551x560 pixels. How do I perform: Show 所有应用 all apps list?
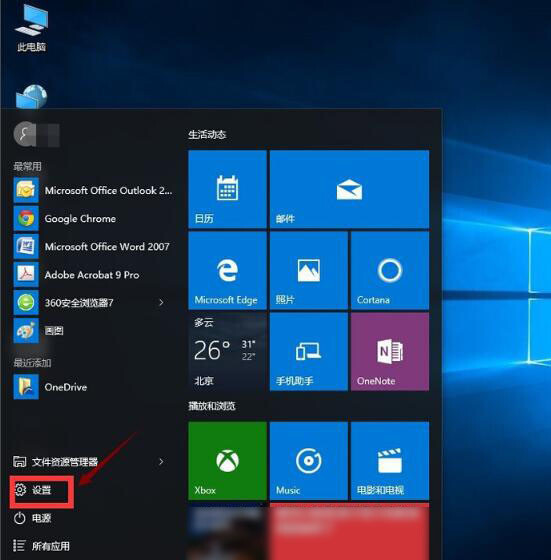click(x=41, y=546)
